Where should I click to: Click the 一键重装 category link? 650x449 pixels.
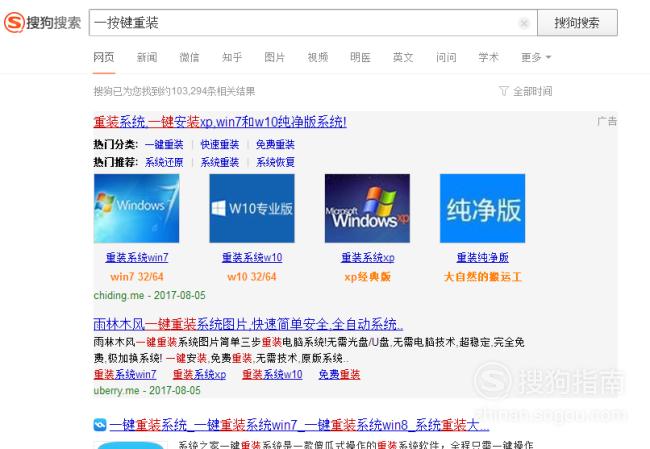pos(164,144)
